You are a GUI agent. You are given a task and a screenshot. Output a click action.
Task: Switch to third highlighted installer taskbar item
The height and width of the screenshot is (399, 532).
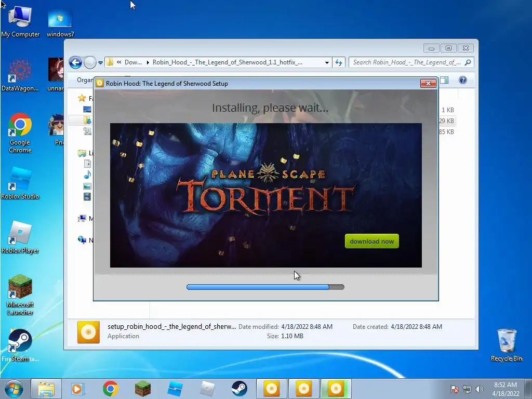tap(336, 389)
